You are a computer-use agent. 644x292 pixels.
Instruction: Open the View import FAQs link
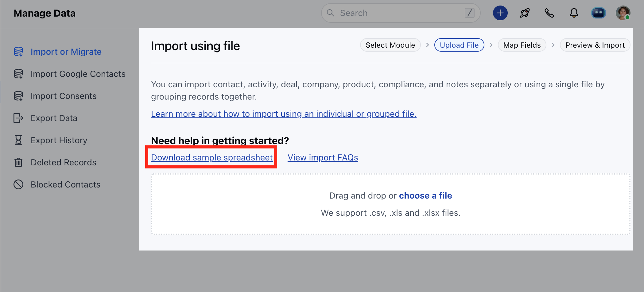pyautogui.click(x=323, y=157)
